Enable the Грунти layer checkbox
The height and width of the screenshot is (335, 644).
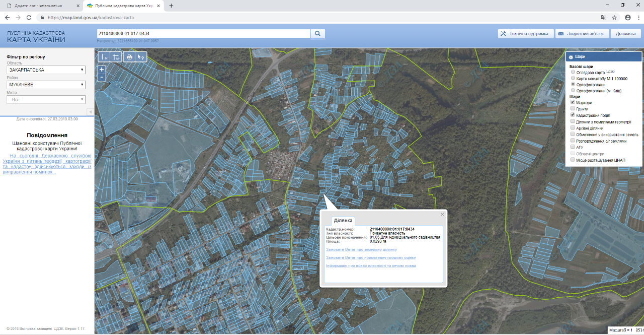point(573,109)
